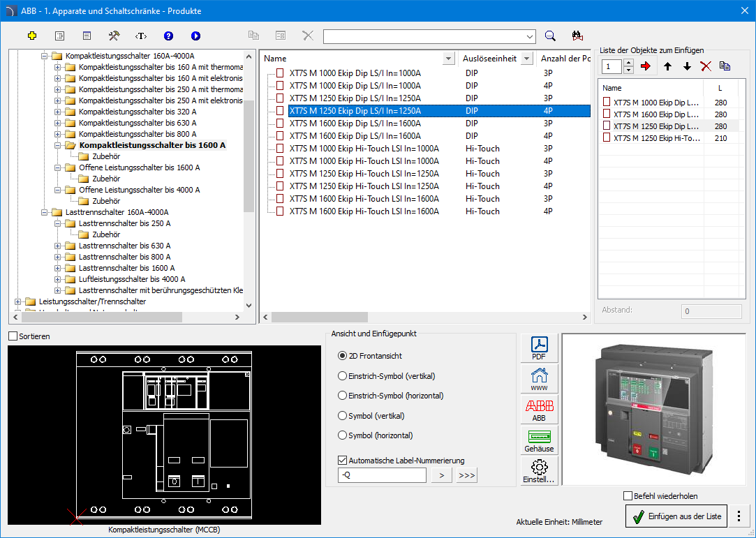
Task: Click the >>> button next to the label field
Action: point(466,476)
